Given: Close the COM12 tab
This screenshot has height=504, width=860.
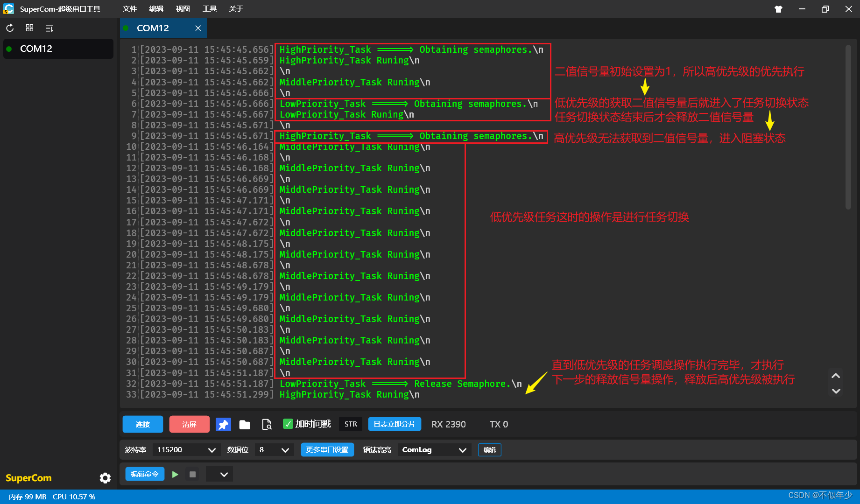Looking at the screenshot, I should 198,28.
